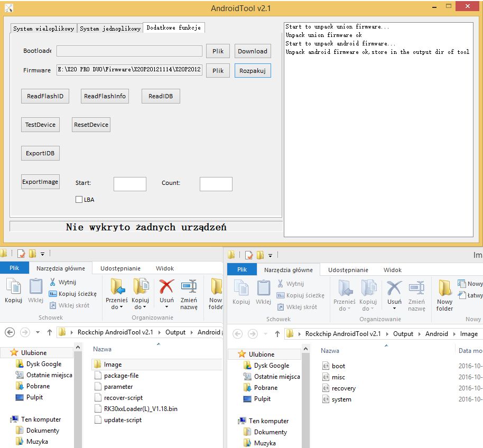This screenshot has width=483, height=448.
Task: Click the ReadFlashInfo button
Action: pyautogui.click(x=105, y=96)
